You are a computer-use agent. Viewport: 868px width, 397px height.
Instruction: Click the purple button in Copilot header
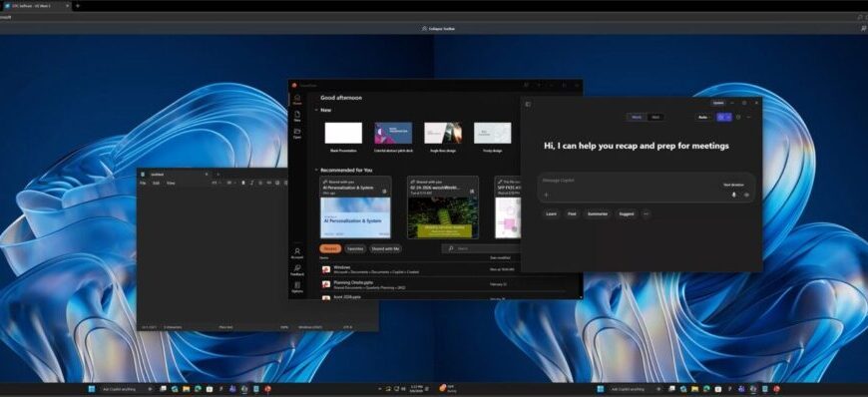click(x=724, y=118)
